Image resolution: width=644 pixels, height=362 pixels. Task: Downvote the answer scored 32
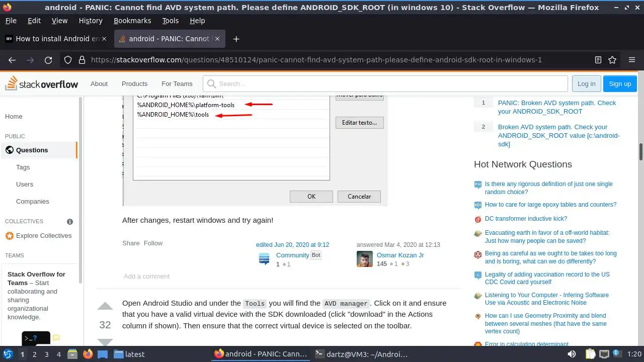pos(105,342)
